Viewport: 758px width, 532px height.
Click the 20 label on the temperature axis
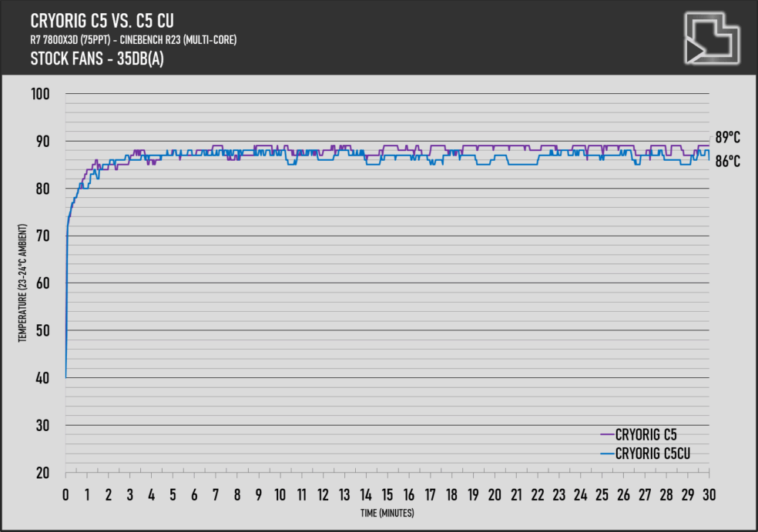point(43,473)
